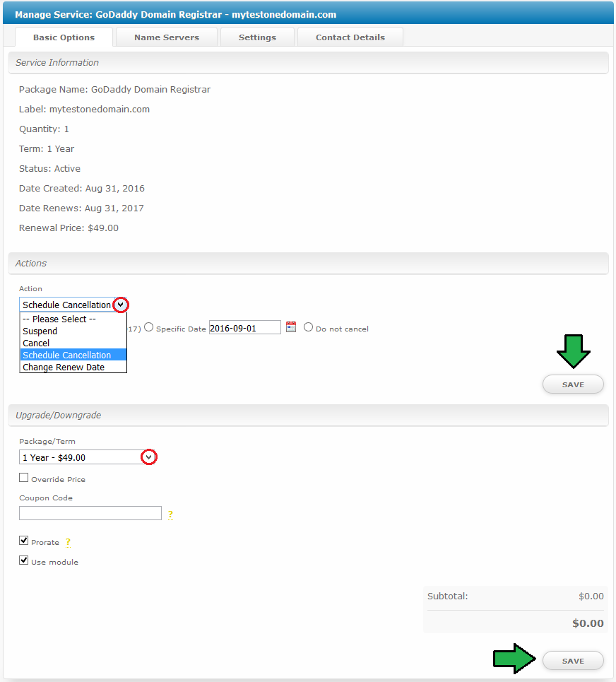The image size is (616, 682).
Task: Click the specific date field showing 2016-09-01
Action: click(x=244, y=327)
